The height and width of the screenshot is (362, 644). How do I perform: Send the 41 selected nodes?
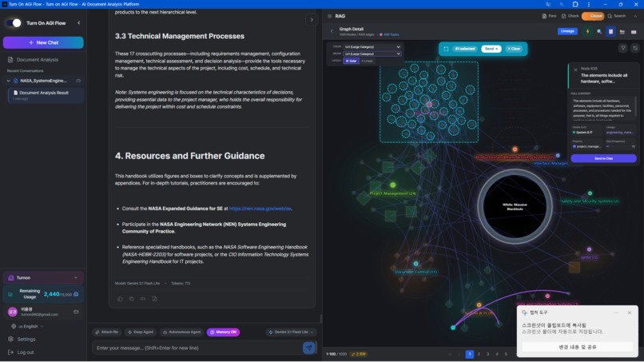click(x=491, y=49)
